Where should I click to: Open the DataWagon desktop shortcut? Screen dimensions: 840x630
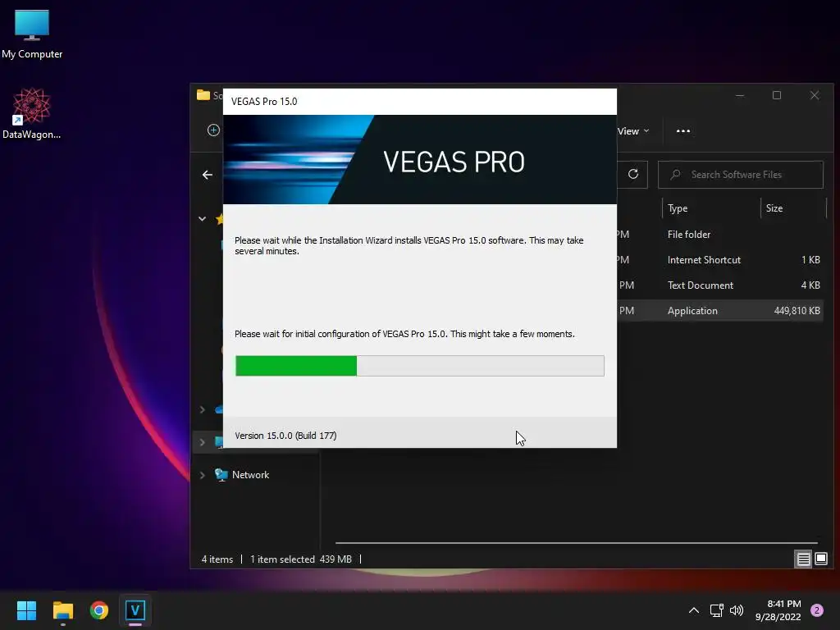point(32,113)
